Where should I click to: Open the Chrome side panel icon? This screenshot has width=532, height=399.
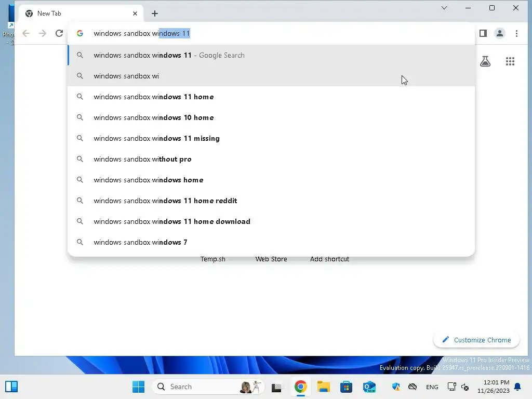tap(483, 33)
